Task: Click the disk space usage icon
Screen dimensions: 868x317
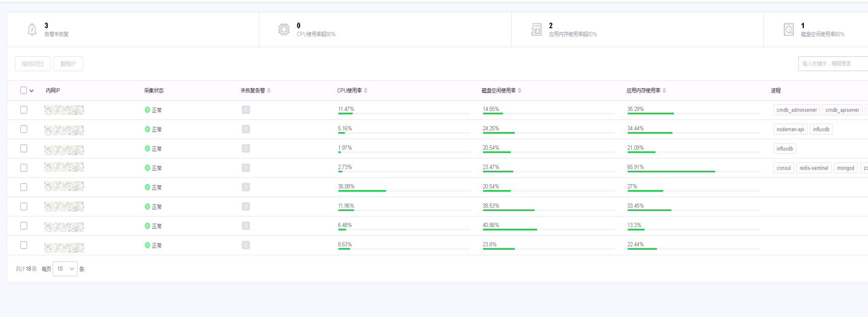Action: (x=788, y=30)
